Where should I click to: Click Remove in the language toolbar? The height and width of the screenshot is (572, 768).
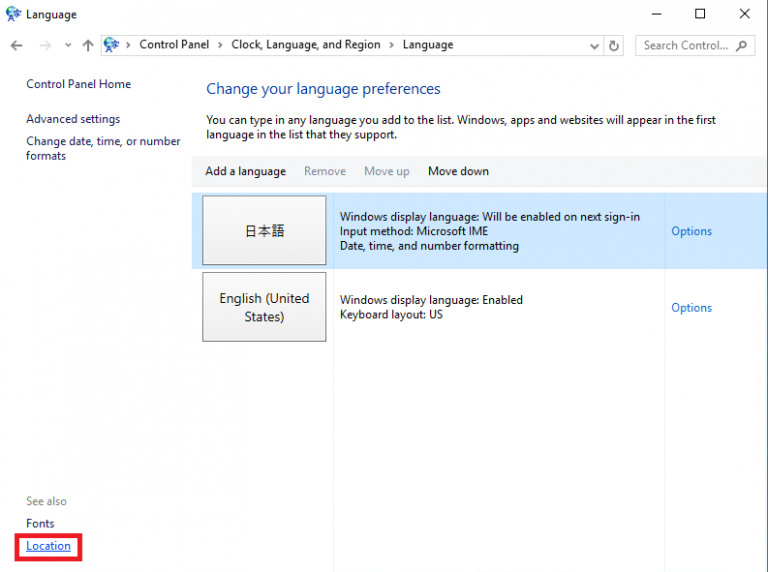pyautogui.click(x=325, y=171)
